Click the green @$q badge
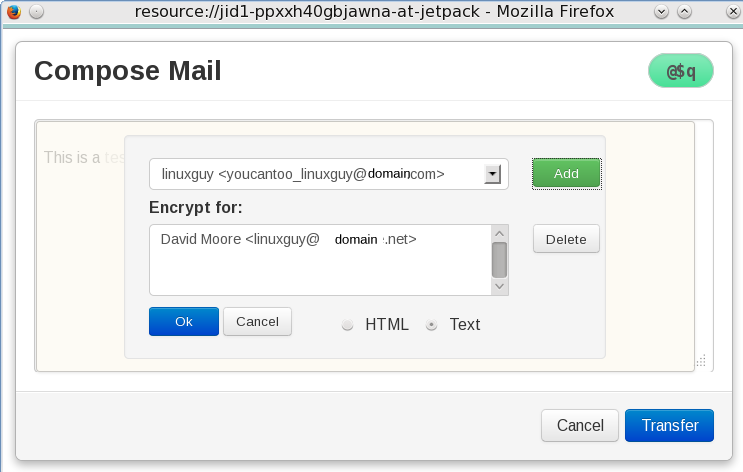 (x=680, y=72)
